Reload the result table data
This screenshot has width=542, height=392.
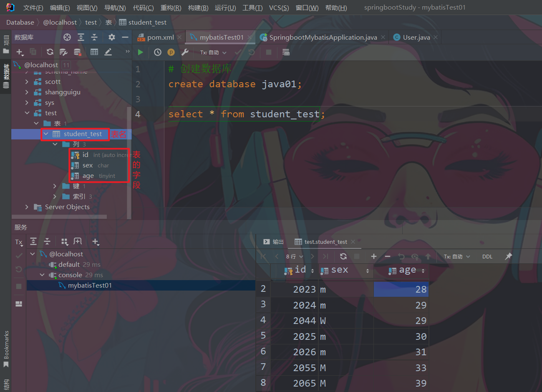coord(343,256)
